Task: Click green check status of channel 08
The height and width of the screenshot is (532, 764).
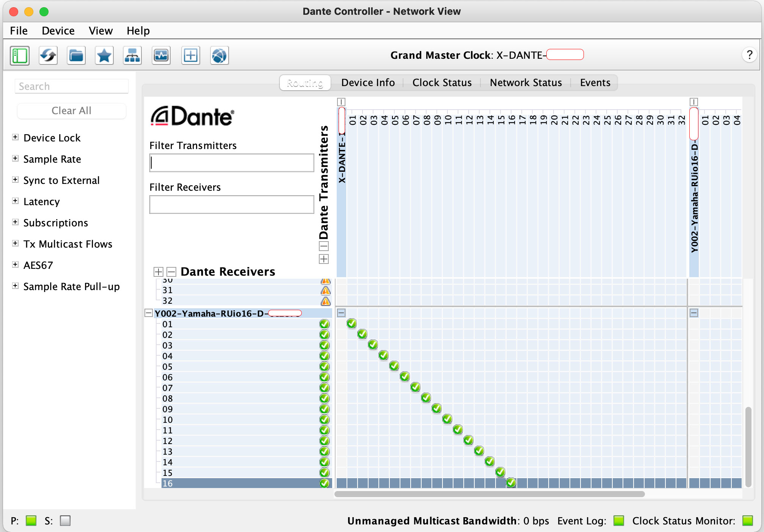Action: coord(324,398)
